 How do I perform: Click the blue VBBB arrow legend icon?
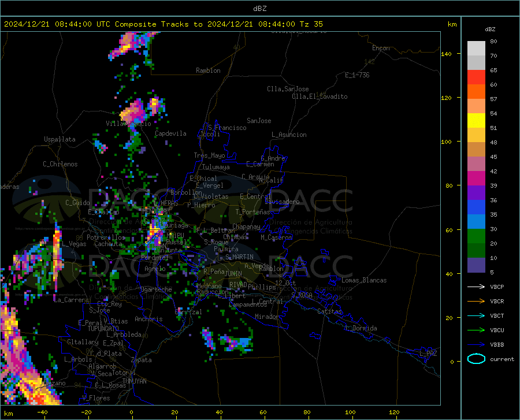click(x=476, y=345)
